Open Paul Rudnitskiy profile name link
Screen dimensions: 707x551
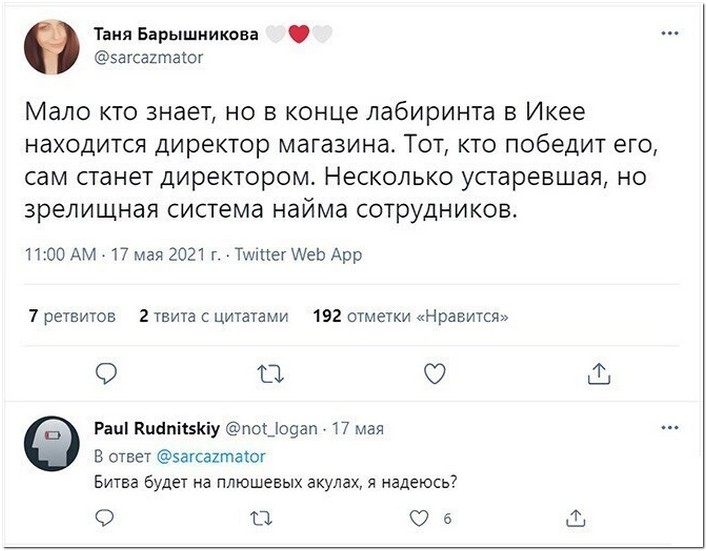(157, 428)
